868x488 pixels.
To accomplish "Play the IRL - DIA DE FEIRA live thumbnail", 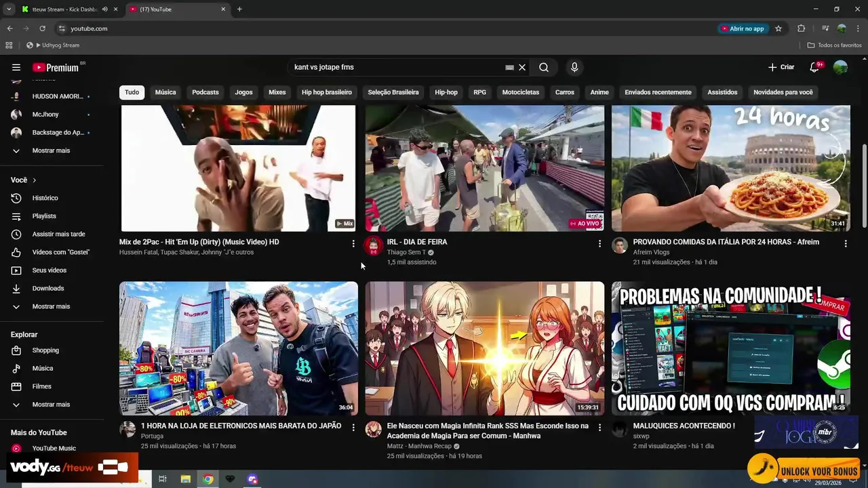I will tap(484, 168).
